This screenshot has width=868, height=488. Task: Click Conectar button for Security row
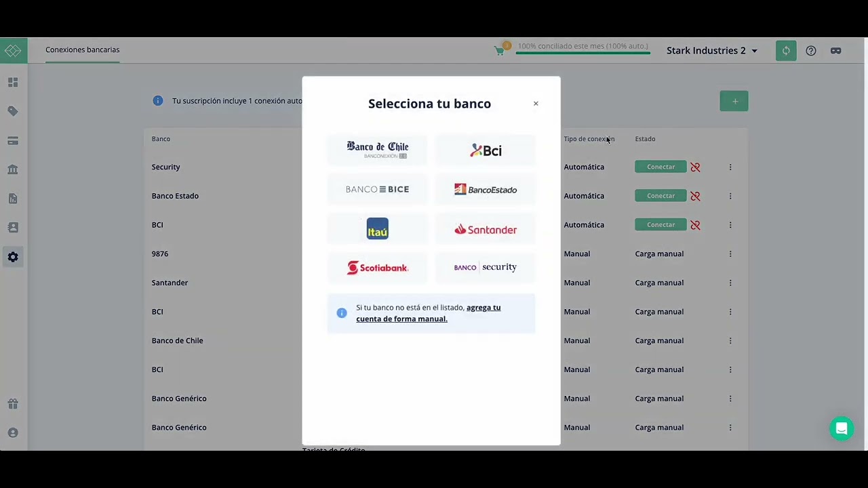coord(660,167)
